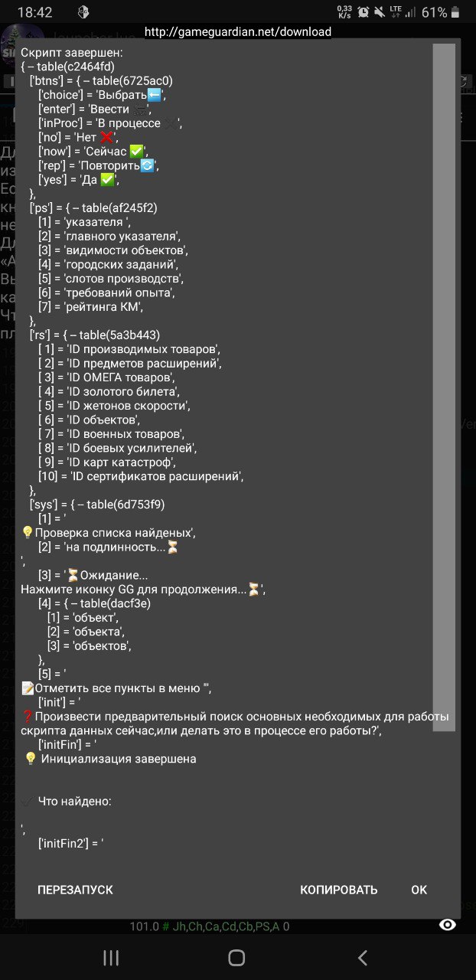Click the dialog's vertical scrollbar
This screenshot has height=980, width=476.
(444, 387)
